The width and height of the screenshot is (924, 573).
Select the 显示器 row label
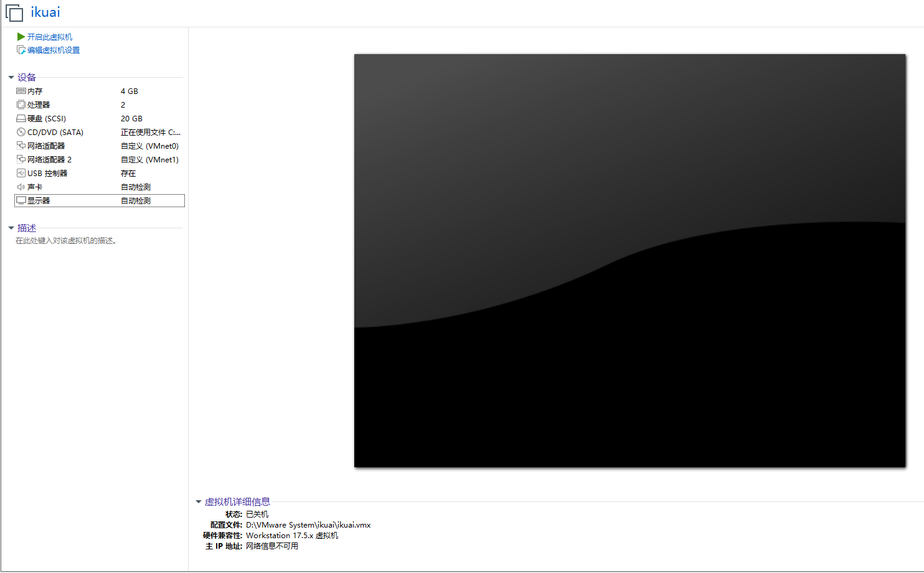39,200
